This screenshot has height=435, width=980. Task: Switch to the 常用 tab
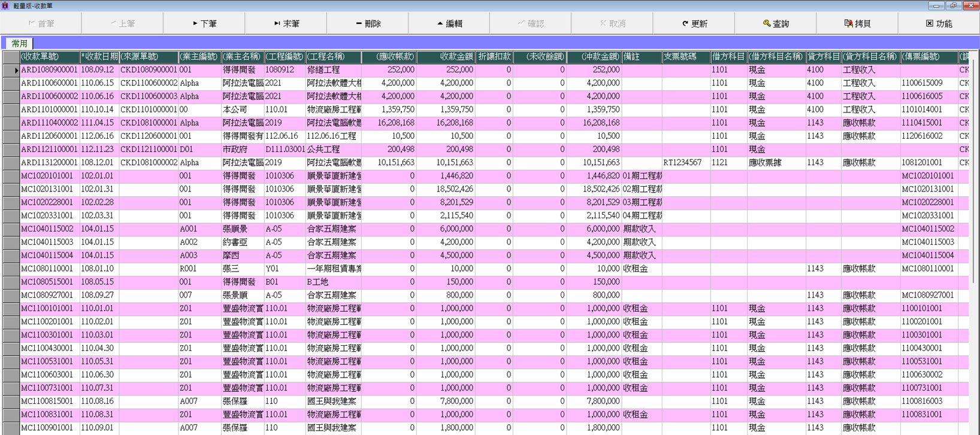click(19, 43)
